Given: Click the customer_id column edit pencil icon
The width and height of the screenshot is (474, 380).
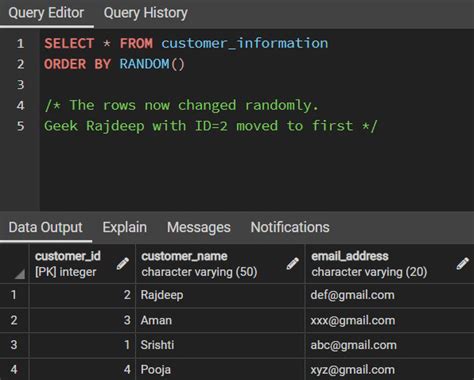Looking at the screenshot, I should 123,264.
